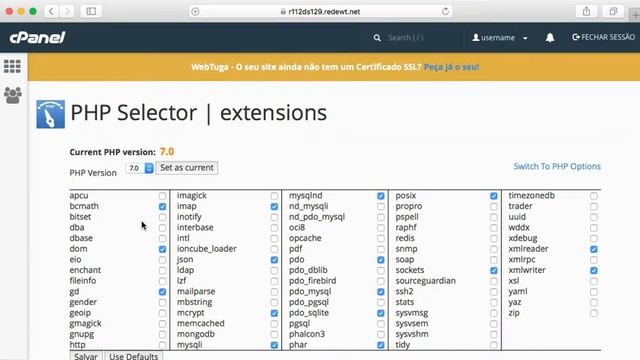This screenshot has width=640, height=360.
Task: Check the ssh2 extension box
Action: (494, 292)
